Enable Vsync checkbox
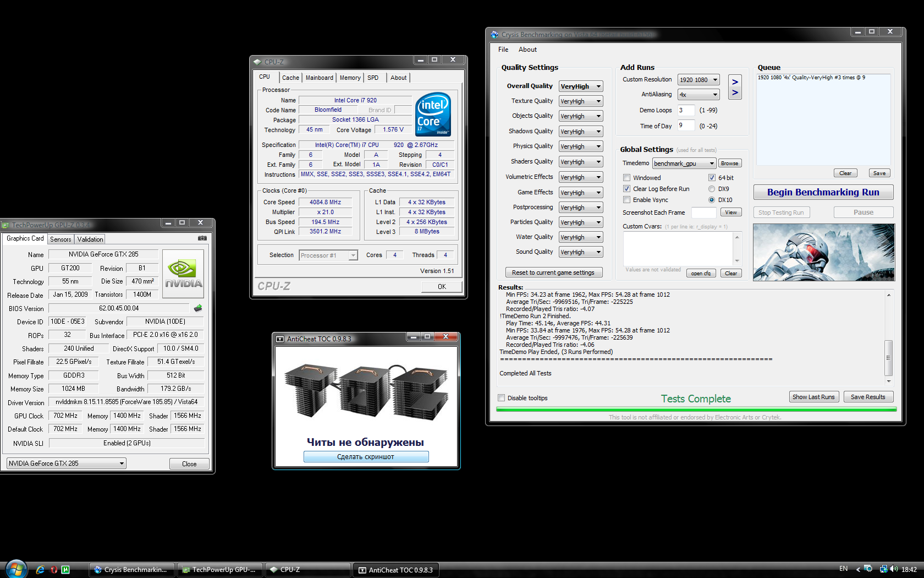924x578 pixels. [626, 200]
